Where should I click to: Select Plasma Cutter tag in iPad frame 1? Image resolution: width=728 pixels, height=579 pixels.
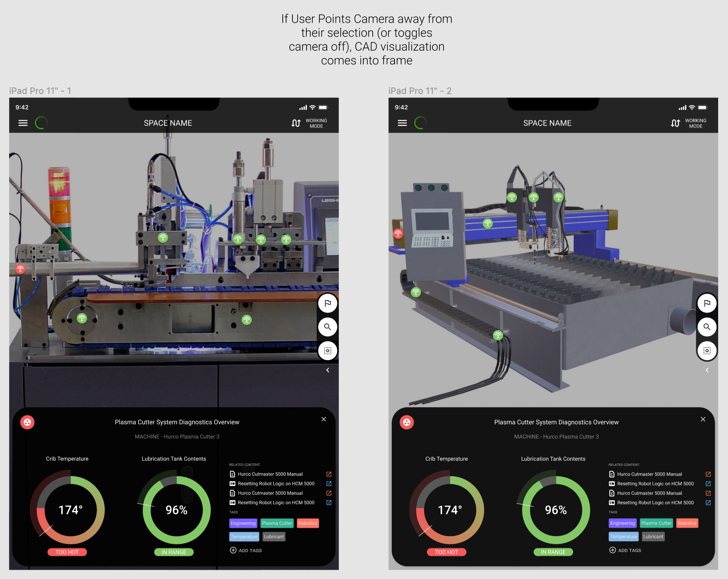click(x=277, y=523)
